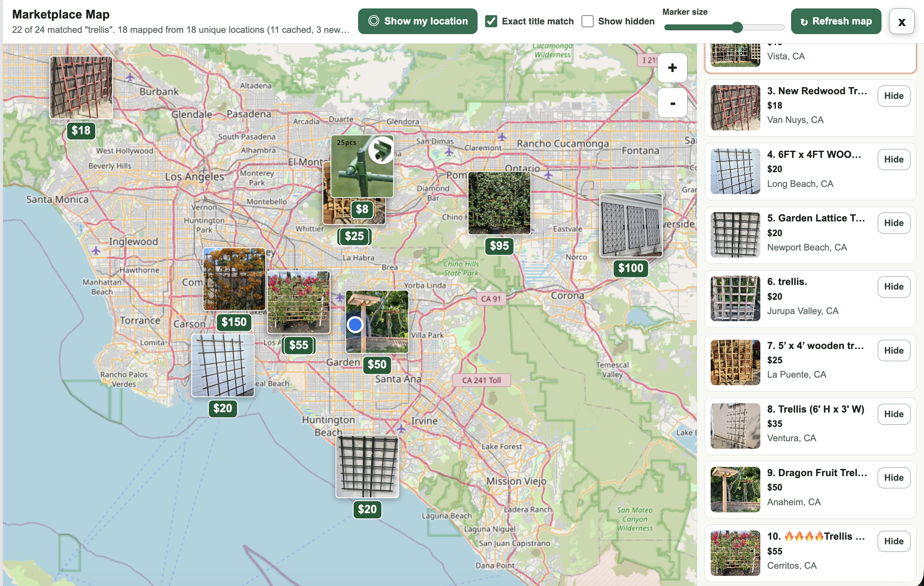Click the 'Van Nuys, CA' location text
Screen dimensions: 924x586
(795, 120)
